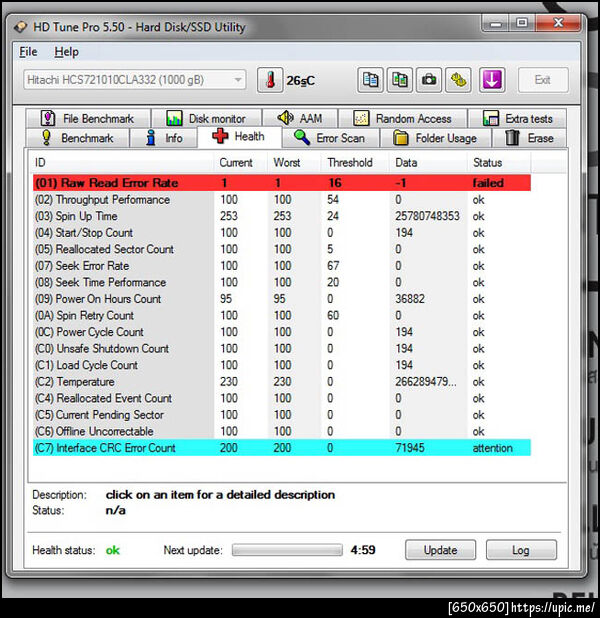Click the Next update progress bar
This screenshot has width=600, height=618.
[x=287, y=550]
